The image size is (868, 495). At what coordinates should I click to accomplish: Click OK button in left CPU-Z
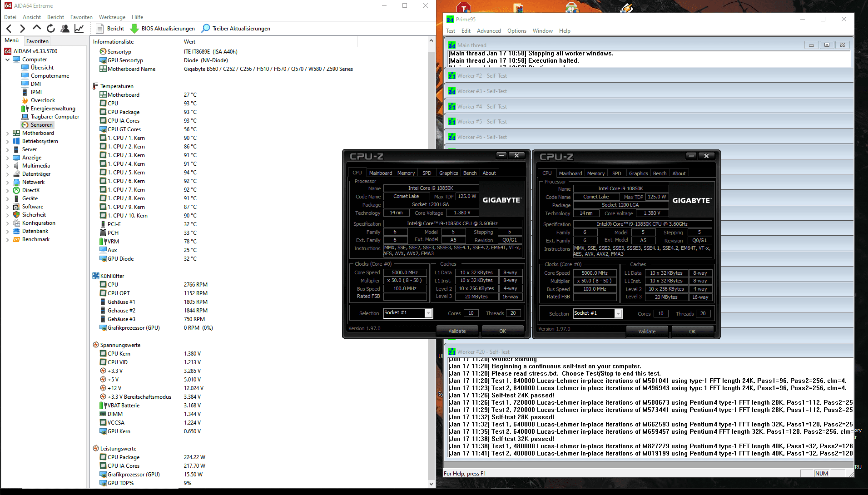click(502, 331)
